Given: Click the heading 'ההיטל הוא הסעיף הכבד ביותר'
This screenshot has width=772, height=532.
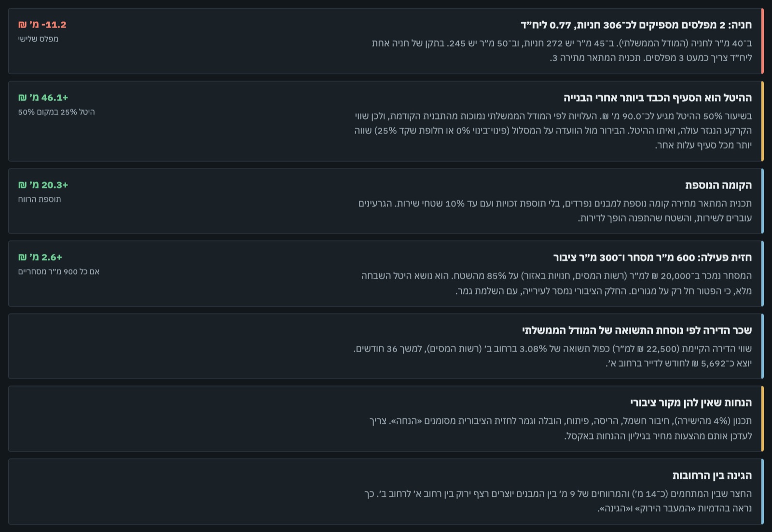Looking at the screenshot, I should pos(658,98).
